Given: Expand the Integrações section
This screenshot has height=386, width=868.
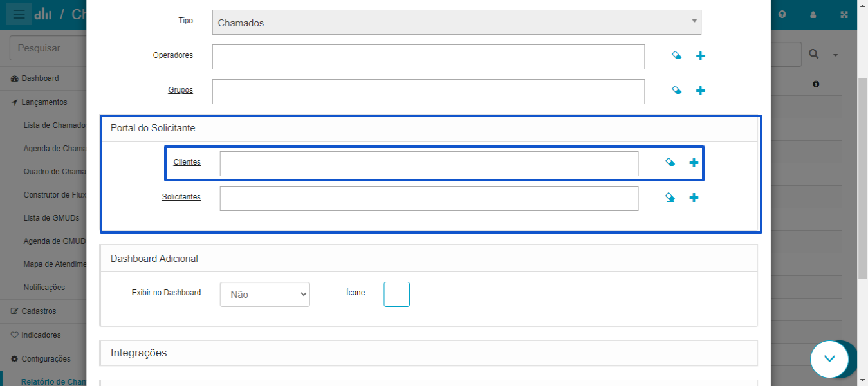Looking at the screenshot, I should coord(429,353).
